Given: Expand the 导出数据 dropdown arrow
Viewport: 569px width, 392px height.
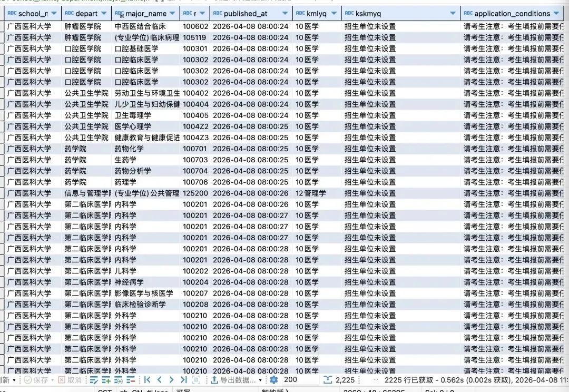Looking at the screenshot, I should (260, 380).
